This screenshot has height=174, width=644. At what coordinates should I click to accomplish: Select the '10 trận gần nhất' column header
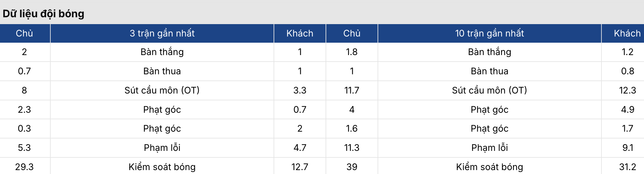tap(489, 33)
